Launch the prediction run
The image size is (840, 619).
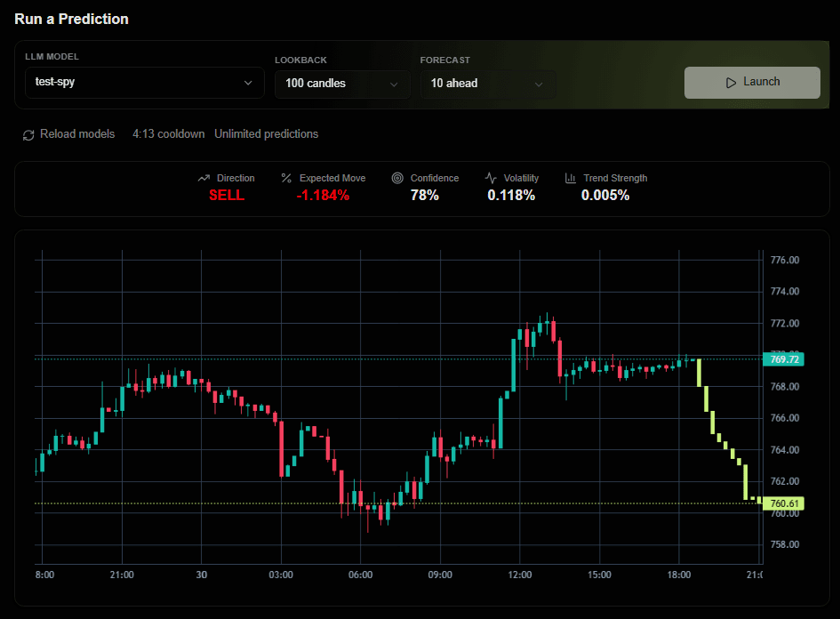point(752,83)
